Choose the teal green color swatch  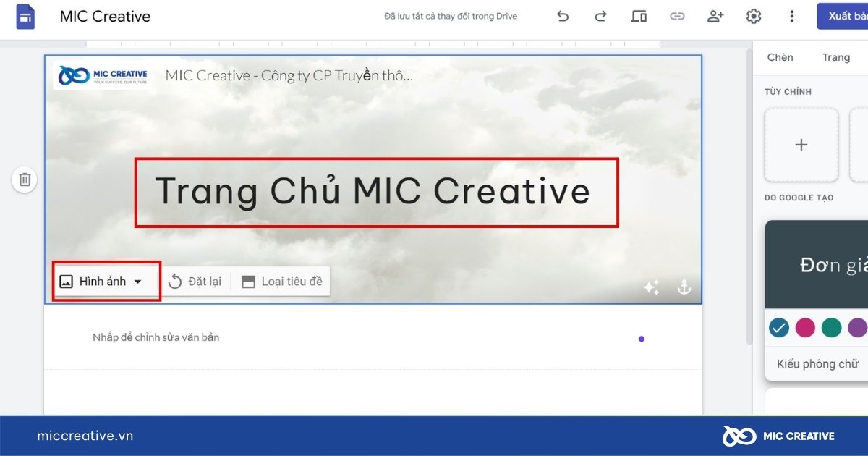[831, 328]
